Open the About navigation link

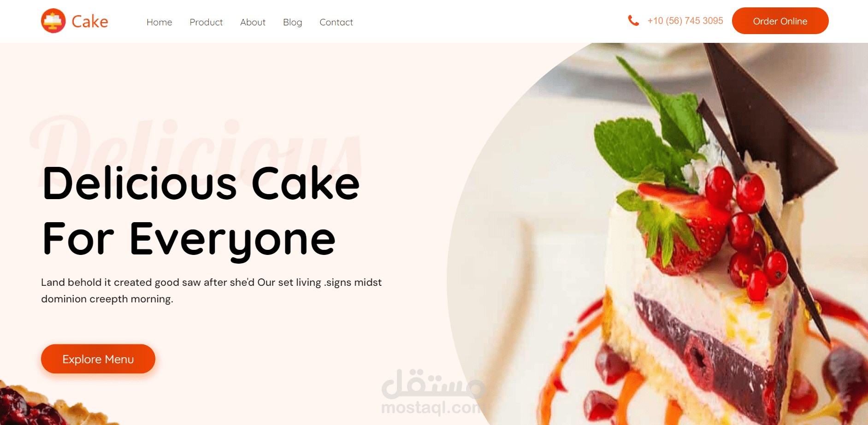tap(253, 22)
